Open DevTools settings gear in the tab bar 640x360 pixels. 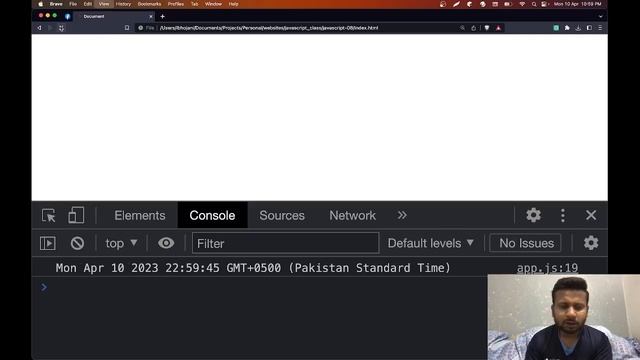pos(533,215)
